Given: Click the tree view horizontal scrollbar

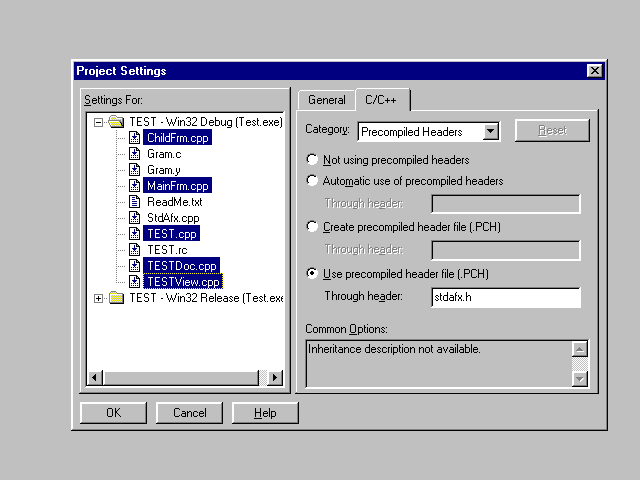Looking at the screenshot, I should tap(185, 377).
